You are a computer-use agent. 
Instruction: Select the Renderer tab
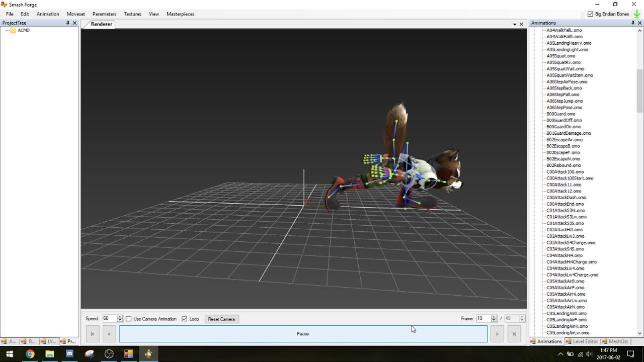pyautogui.click(x=101, y=24)
